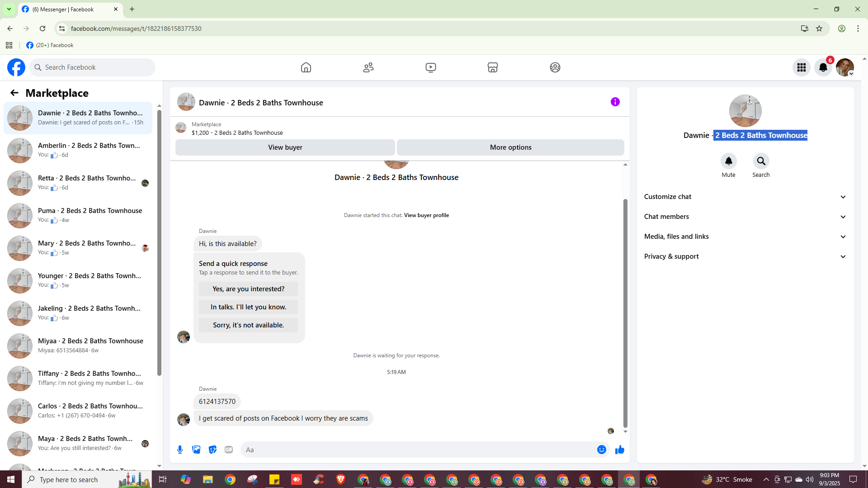Show hidden system tray icons
This screenshot has width=868, height=488.
(766, 479)
